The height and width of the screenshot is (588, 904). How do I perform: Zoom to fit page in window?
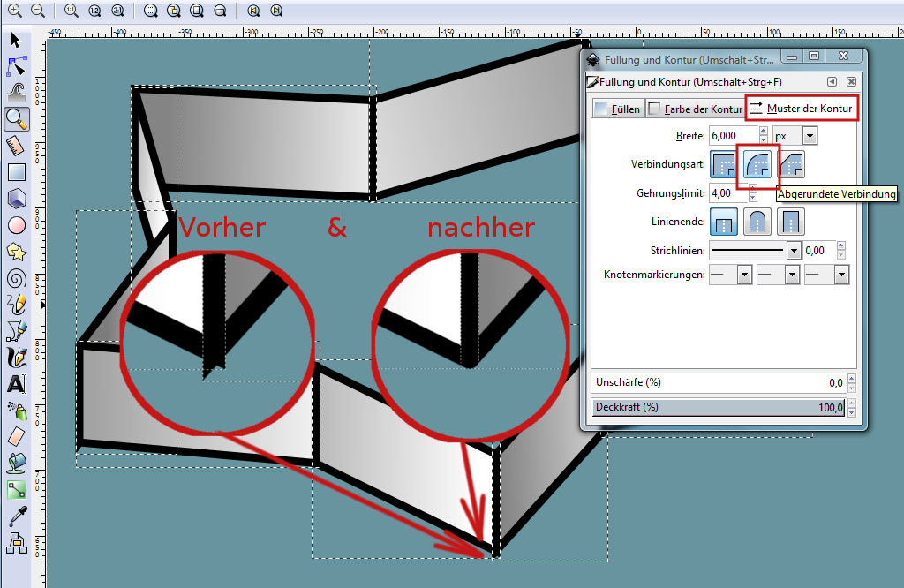pos(197,11)
